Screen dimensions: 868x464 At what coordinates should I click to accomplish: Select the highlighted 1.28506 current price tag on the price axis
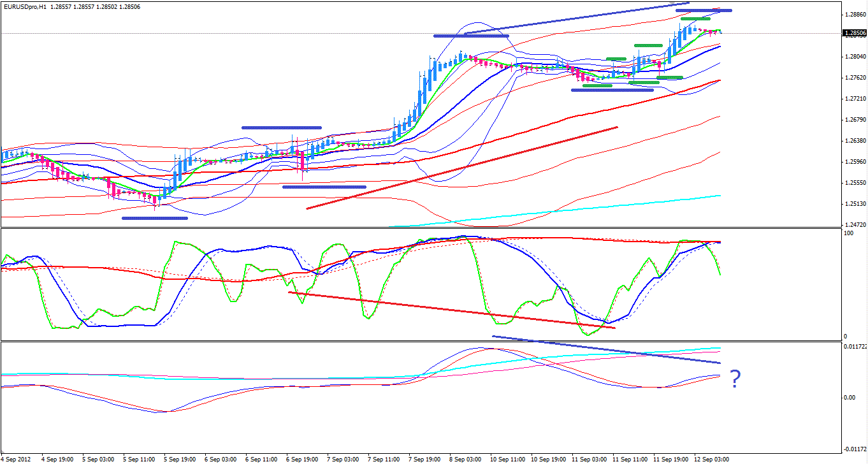click(855, 33)
